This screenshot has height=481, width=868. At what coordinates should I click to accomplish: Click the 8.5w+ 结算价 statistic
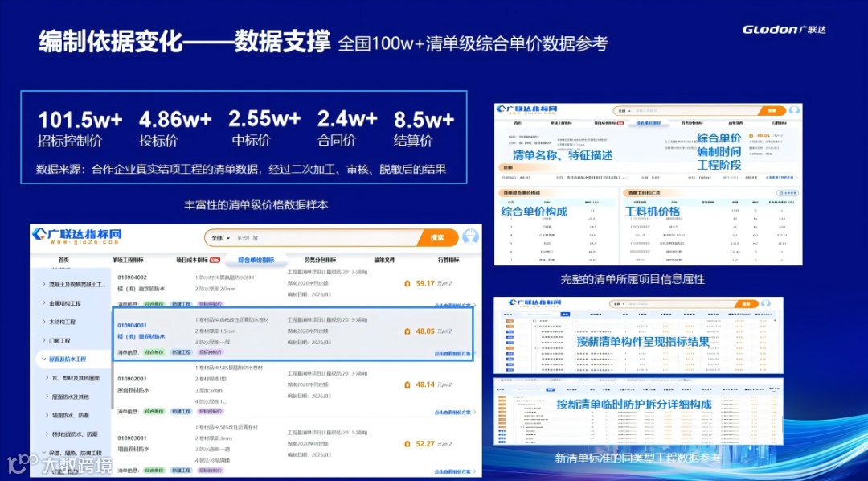click(x=424, y=129)
